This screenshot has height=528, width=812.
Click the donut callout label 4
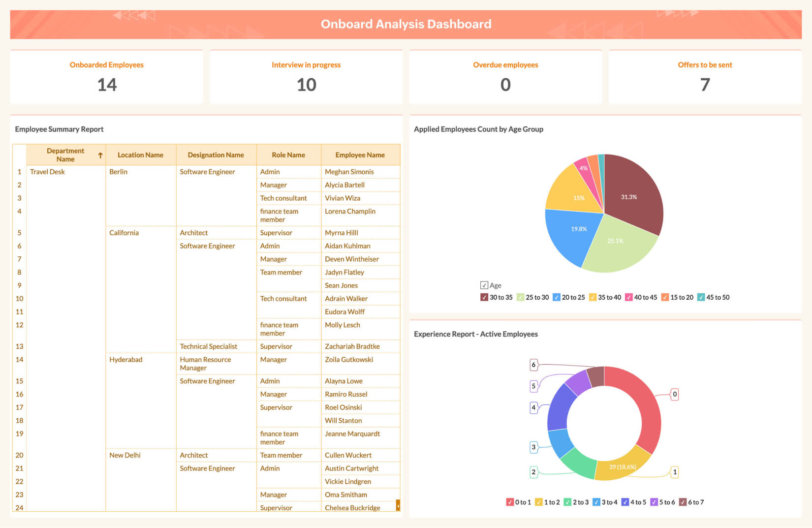[x=533, y=407]
